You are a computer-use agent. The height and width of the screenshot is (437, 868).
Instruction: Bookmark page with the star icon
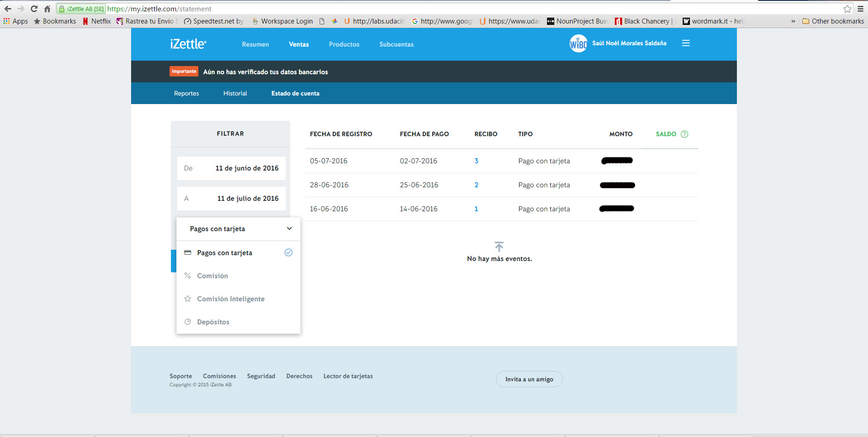(x=847, y=9)
